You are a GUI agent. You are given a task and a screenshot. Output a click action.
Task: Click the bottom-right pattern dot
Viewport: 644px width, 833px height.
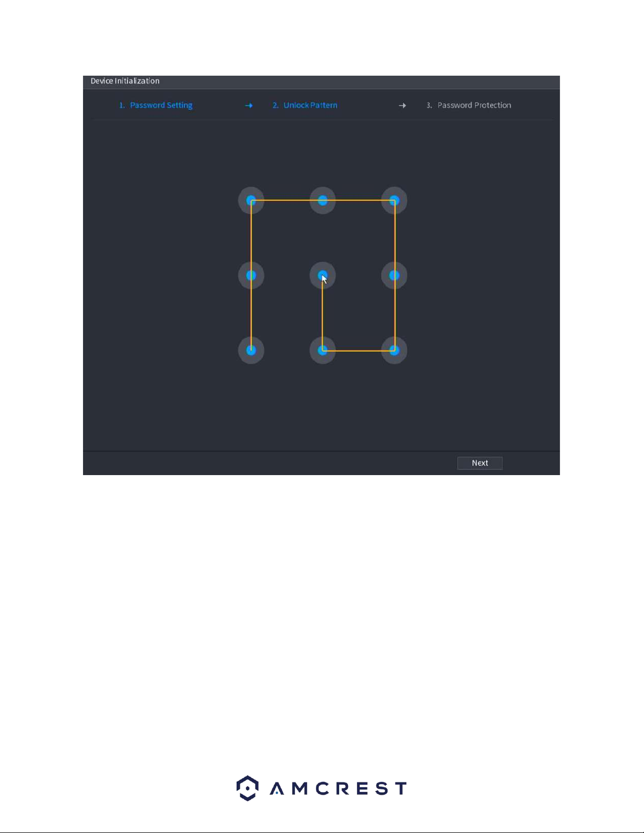(394, 350)
